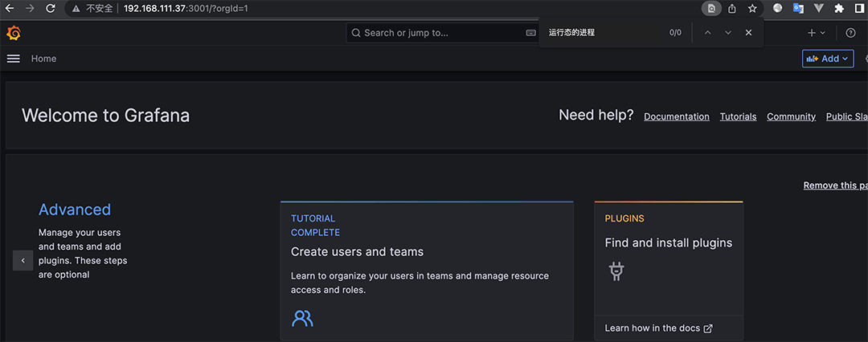Click the gray globe extension icon

778,8
